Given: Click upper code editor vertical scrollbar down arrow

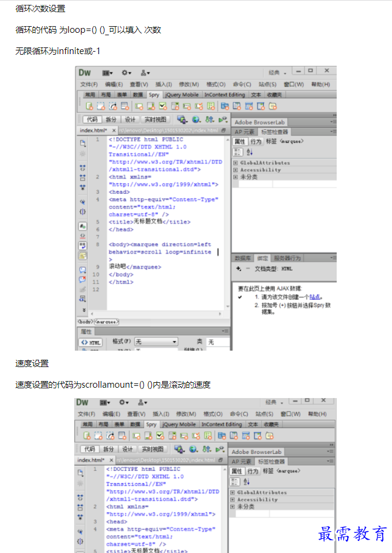Looking at the screenshot, I should [x=227, y=306].
